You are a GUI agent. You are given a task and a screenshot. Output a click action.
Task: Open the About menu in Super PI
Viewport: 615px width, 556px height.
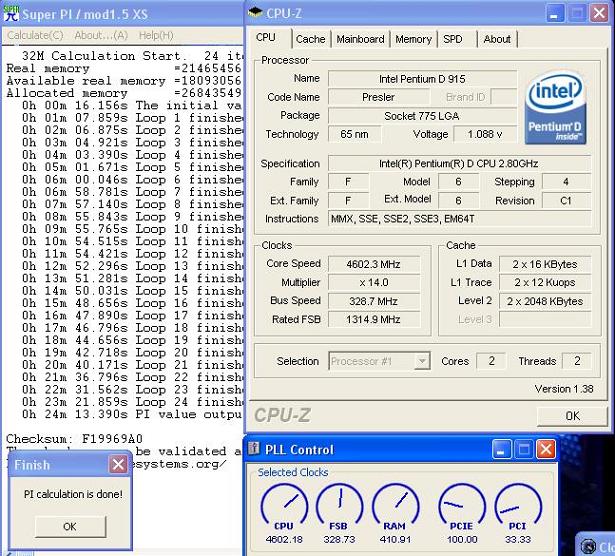click(x=101, y=35)
